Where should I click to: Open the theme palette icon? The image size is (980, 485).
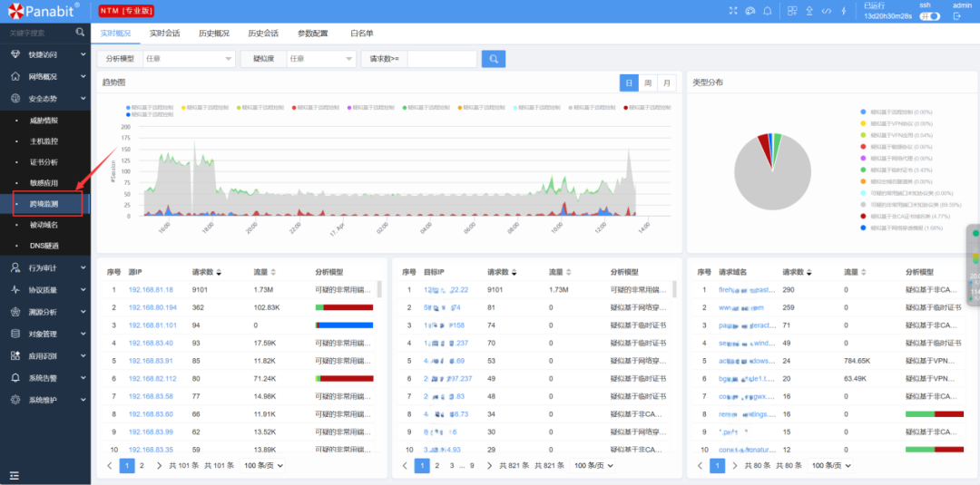[x=750, y=11]
